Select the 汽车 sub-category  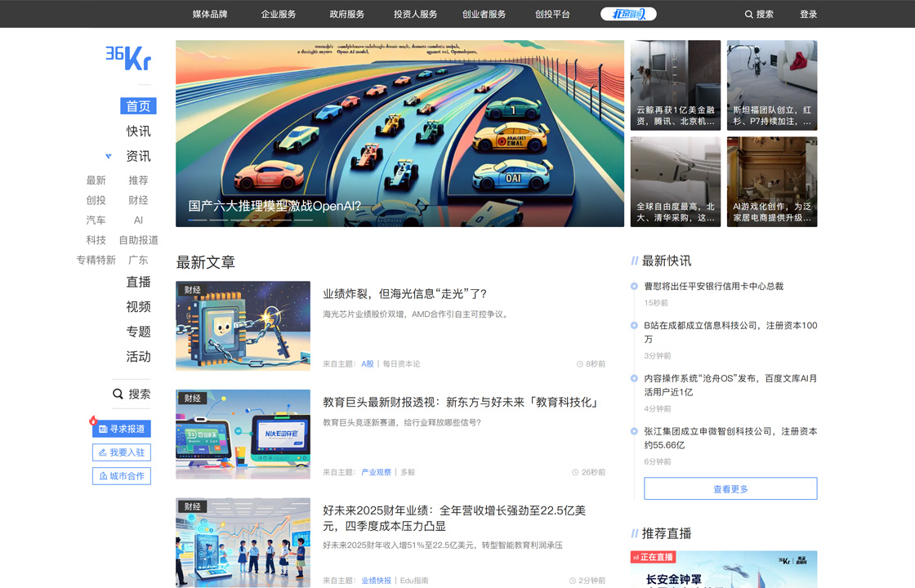[96, 220]
